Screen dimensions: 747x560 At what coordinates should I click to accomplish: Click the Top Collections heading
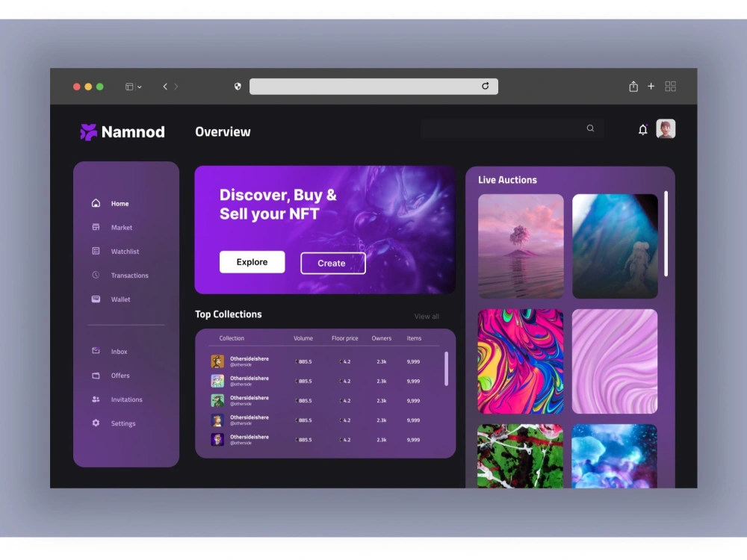(x=228, y=314)
